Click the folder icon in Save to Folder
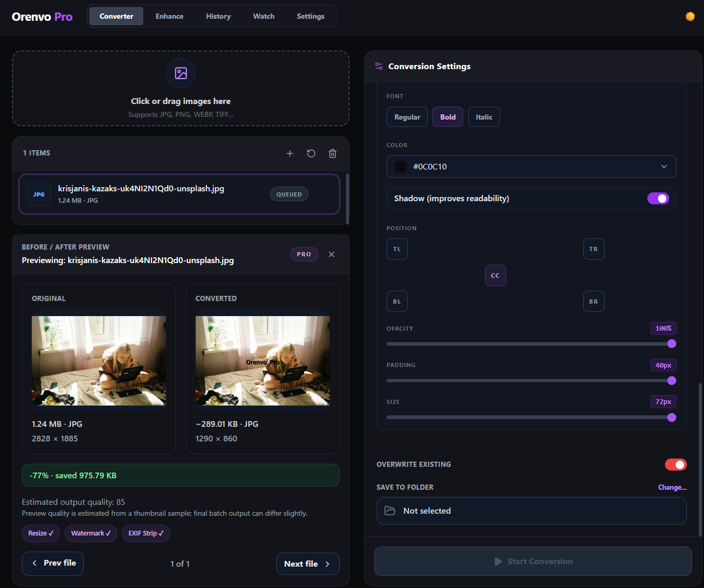Screen dimensions: 704x588 [390, 511]
